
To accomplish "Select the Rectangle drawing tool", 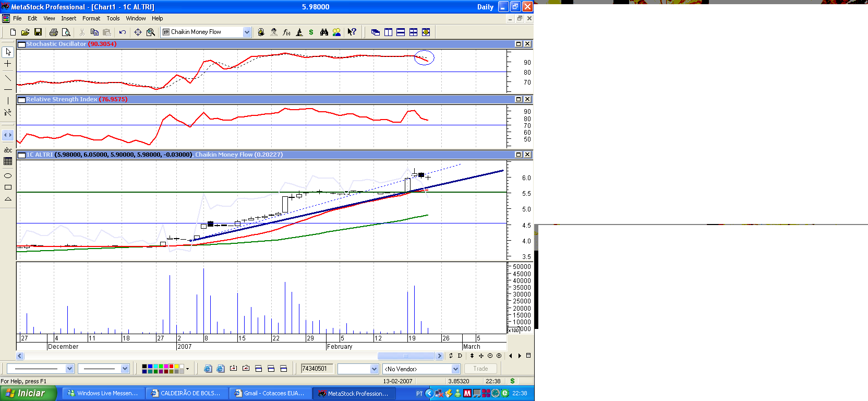I will point(8,187).
